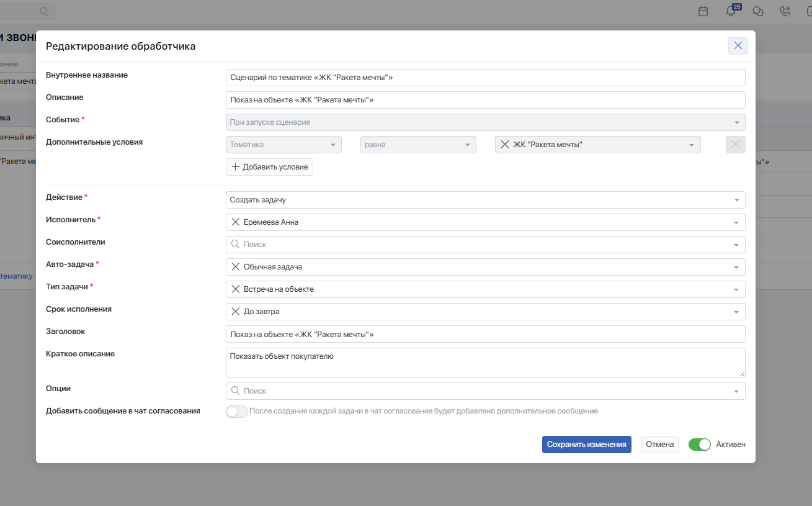Edit the Описание input field

(486, 100)
